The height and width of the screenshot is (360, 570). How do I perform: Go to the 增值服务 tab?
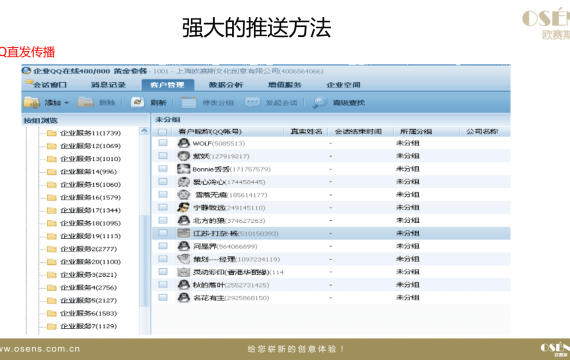click(x=285, y=85)
